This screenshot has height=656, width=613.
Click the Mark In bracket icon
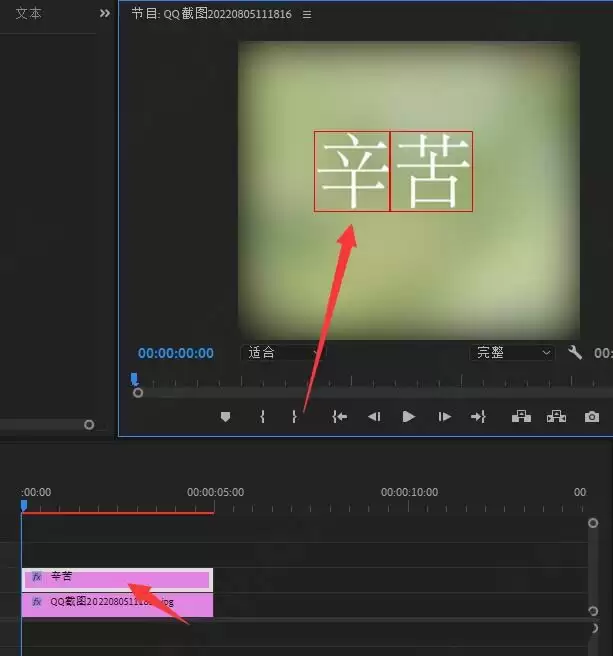tap(262, 417)
